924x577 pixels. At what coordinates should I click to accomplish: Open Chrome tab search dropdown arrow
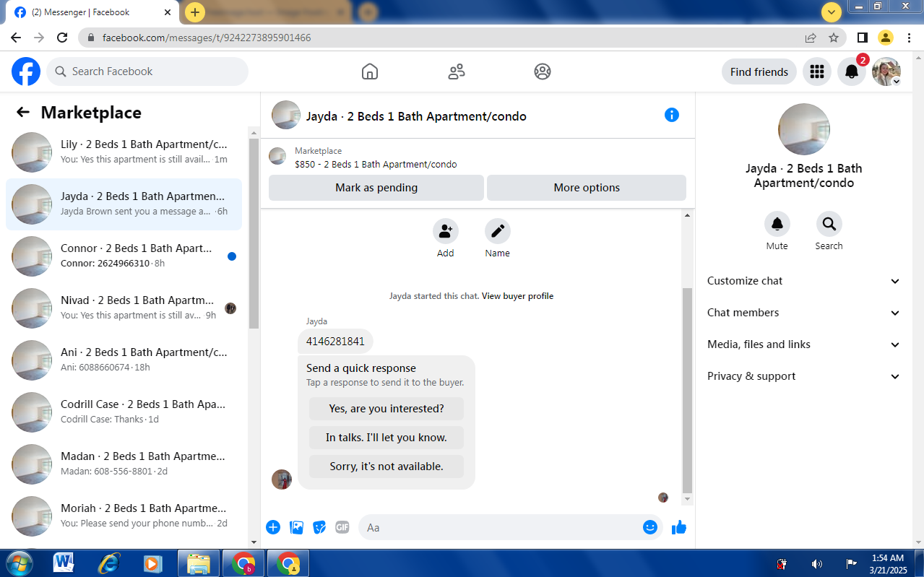click(x=832, y=12)
